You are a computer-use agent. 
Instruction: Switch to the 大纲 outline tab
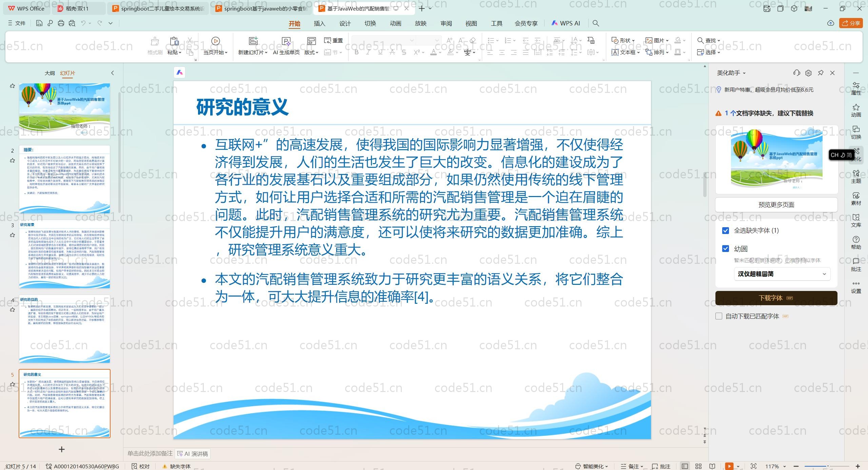pos(50,73)
